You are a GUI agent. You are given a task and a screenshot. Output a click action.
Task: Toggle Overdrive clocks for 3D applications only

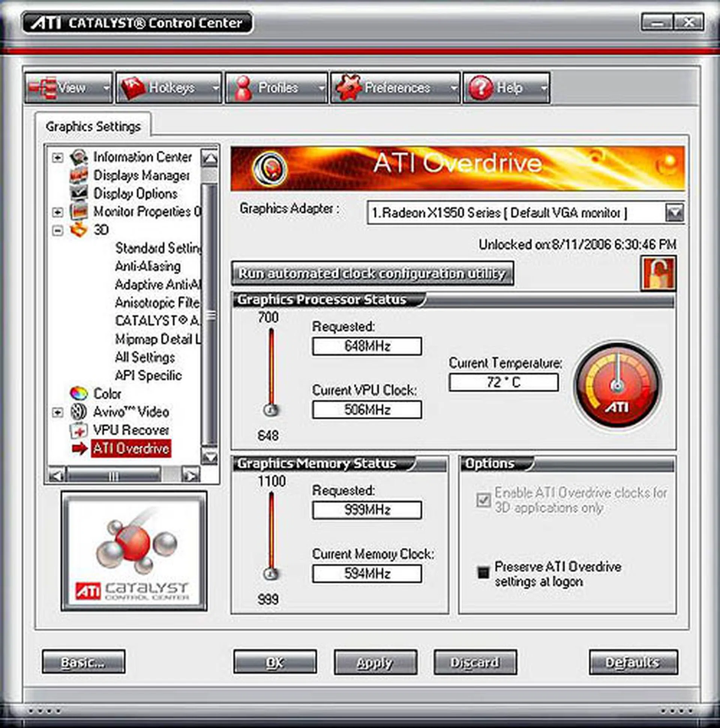[x=483, y=500]
